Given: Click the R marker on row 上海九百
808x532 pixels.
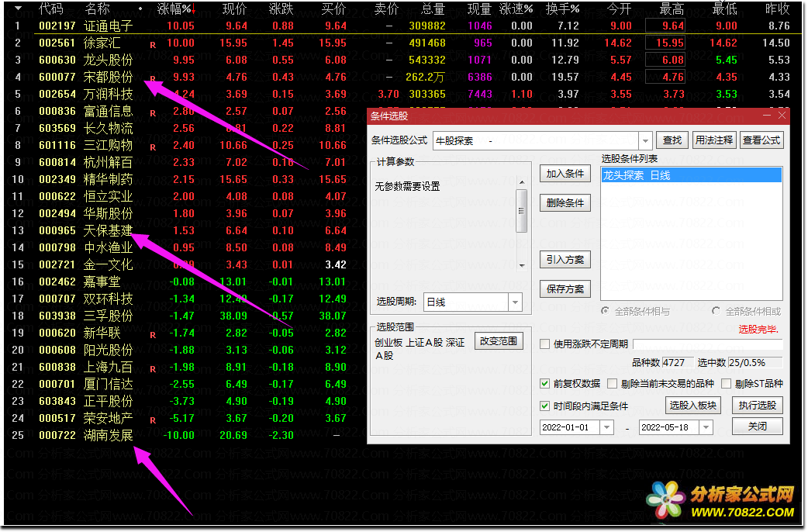Looking at the screenshot, I should point(153,368).
